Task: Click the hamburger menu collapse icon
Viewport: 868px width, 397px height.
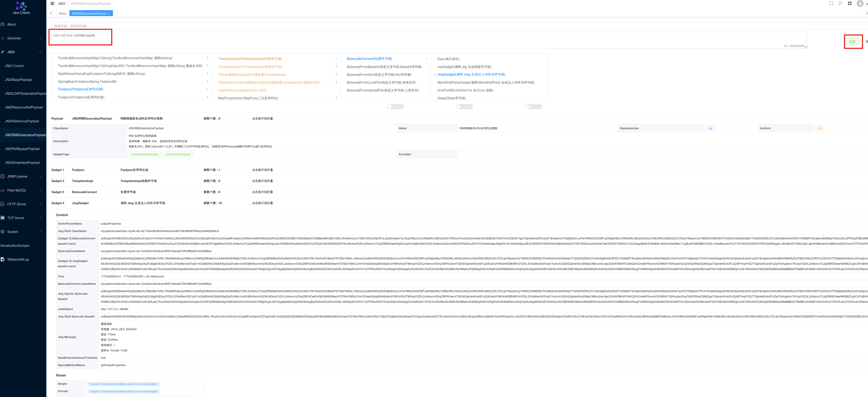Action: pos(52,4)
